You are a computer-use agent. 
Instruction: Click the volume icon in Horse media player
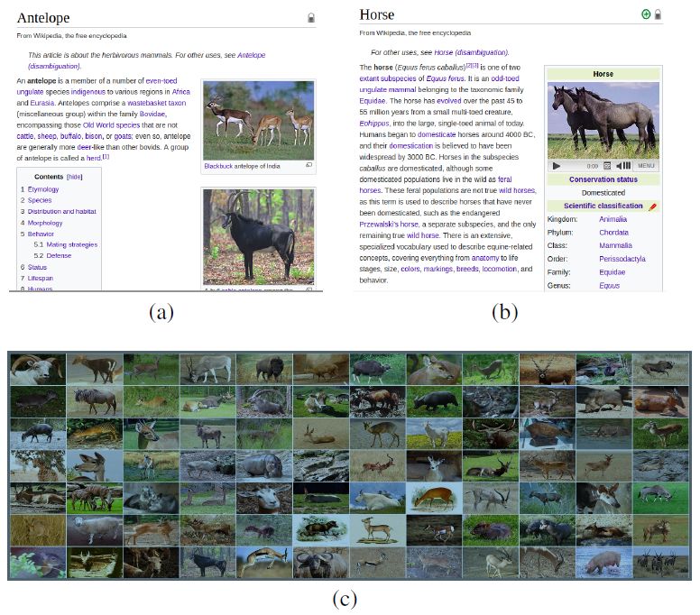pos(623,166)
